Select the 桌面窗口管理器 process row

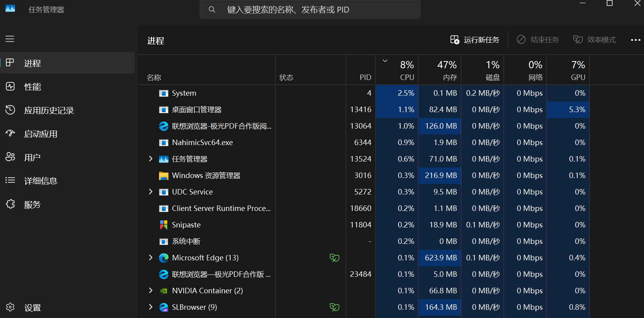point(364,109)
